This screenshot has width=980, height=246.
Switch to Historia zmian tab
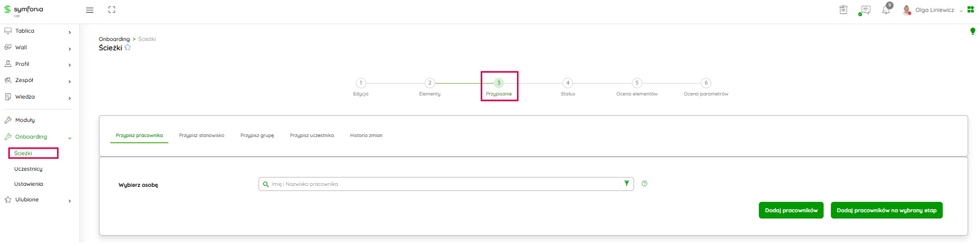tap(366, 135)
